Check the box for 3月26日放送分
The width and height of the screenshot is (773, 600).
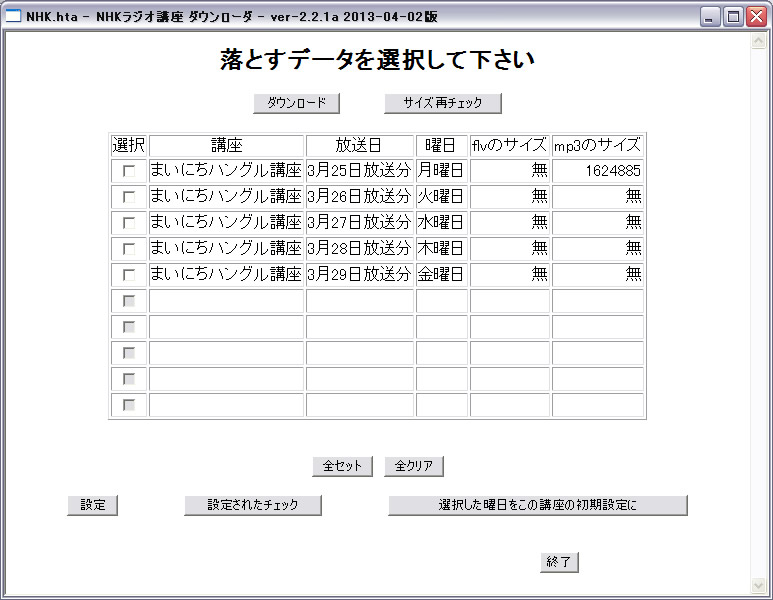129,197
